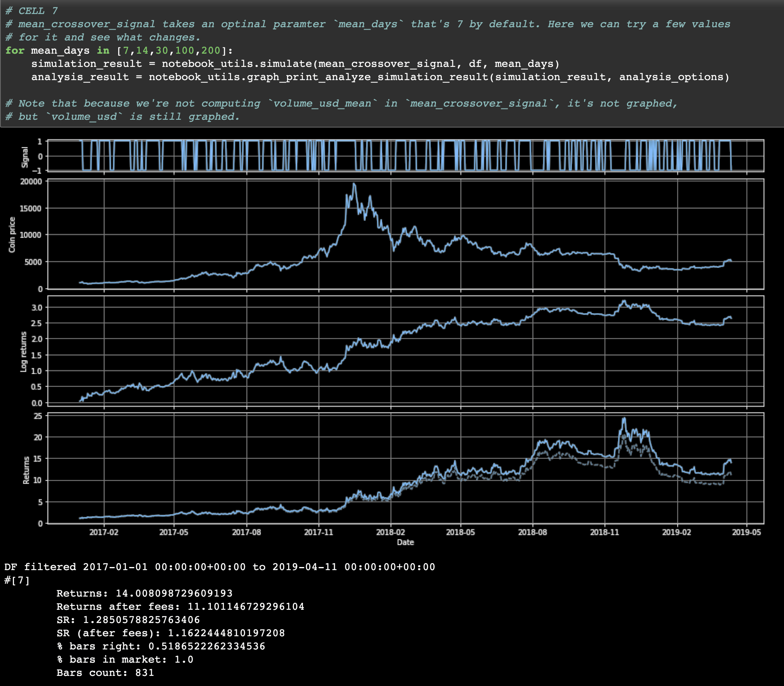Image resolution: width=784 pixels, height=686 pixels.
Task: Click the 'SR: 1.2850578825763406' output line
Action: coord(128,620)
